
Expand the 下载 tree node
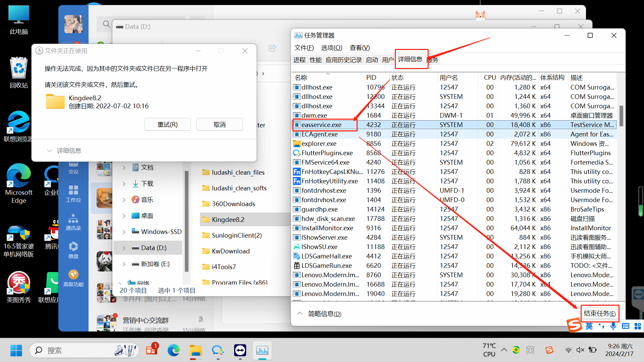[x=124, y=184]
